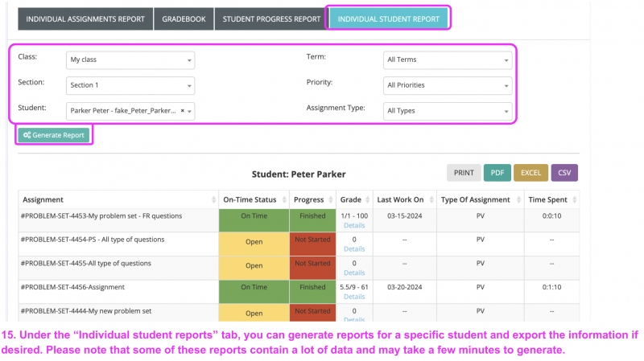Select the Individual Student Report tab
The width and height of the screenshot is (644, 361).
389,18
